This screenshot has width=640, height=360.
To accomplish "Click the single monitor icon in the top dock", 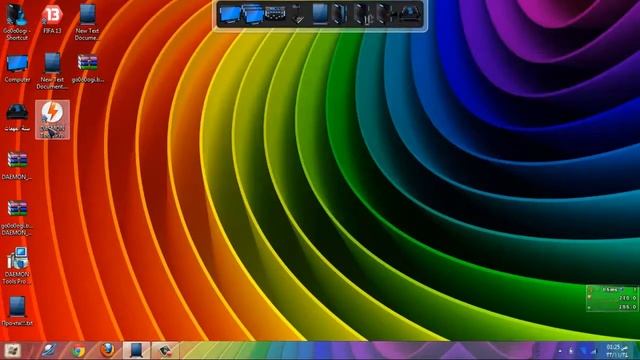I will [229, 15].
